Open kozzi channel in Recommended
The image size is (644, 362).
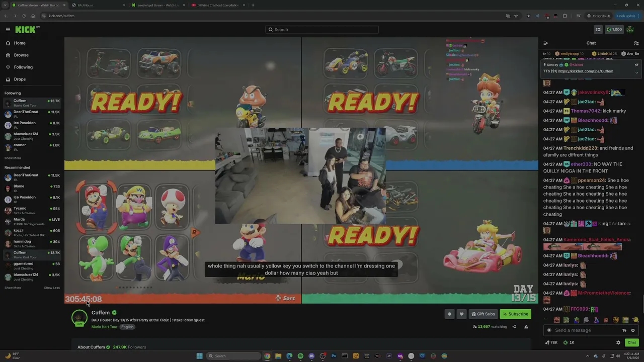point(32,233)
